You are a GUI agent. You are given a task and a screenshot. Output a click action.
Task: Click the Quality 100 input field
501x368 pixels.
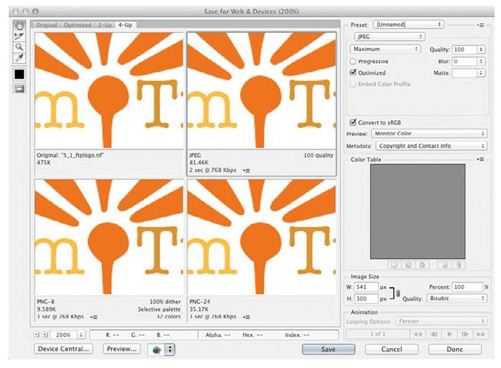(x=465, y=49)
